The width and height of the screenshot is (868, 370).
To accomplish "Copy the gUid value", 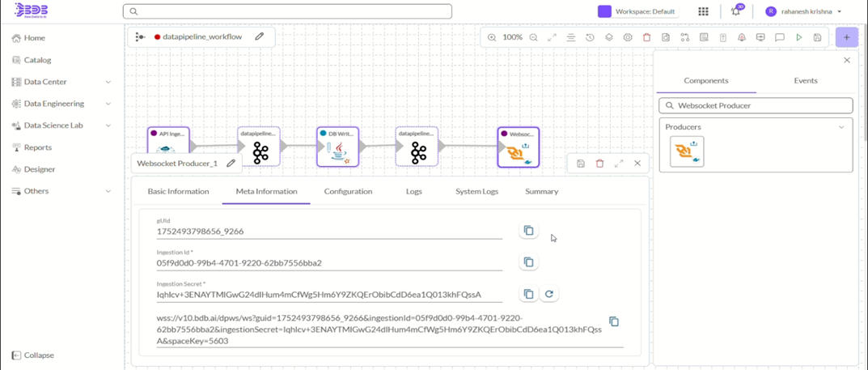I will pyautogui.click(x=528, y=231).
